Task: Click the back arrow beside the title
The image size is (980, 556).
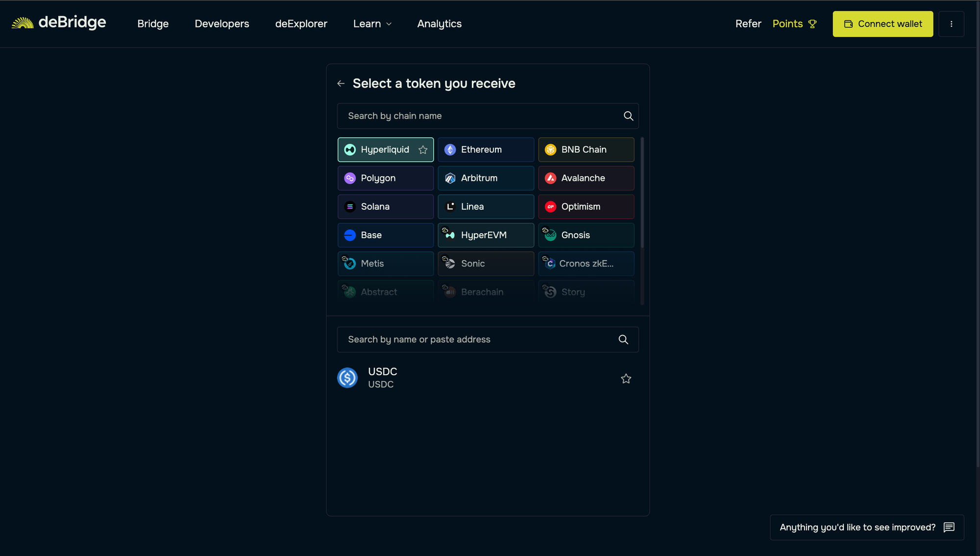Action: pos(341,84)
